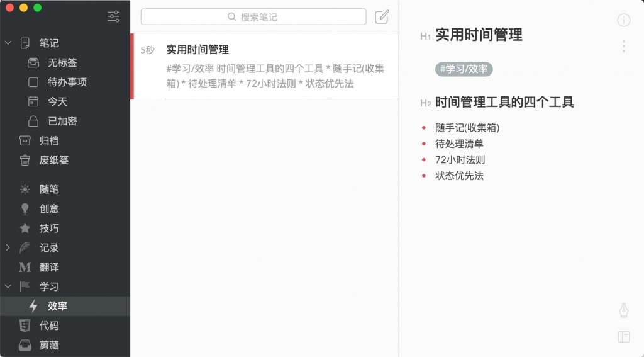Collapse the 笔记 section chevron

pyautogui.click(x=8, y=43)
